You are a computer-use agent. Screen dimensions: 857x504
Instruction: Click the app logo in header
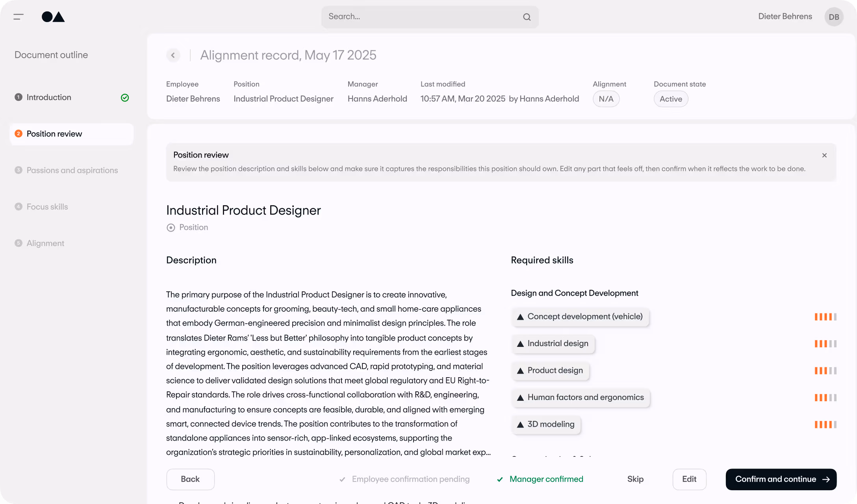(53, 17)
